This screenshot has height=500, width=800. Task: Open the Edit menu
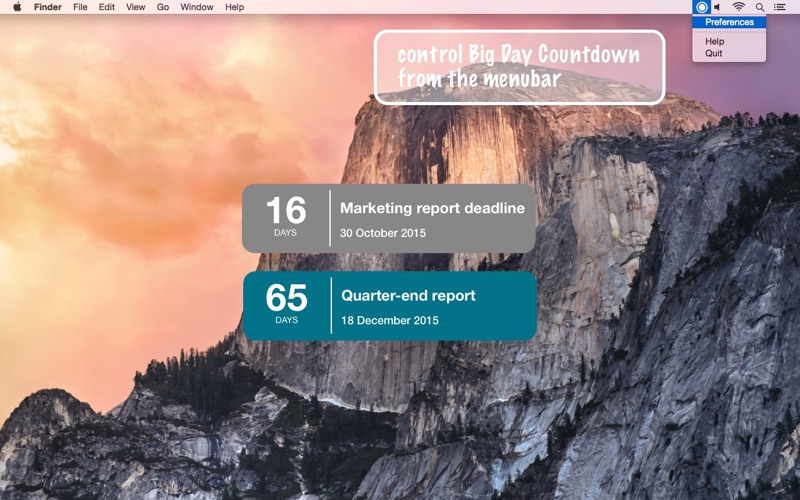106,7
